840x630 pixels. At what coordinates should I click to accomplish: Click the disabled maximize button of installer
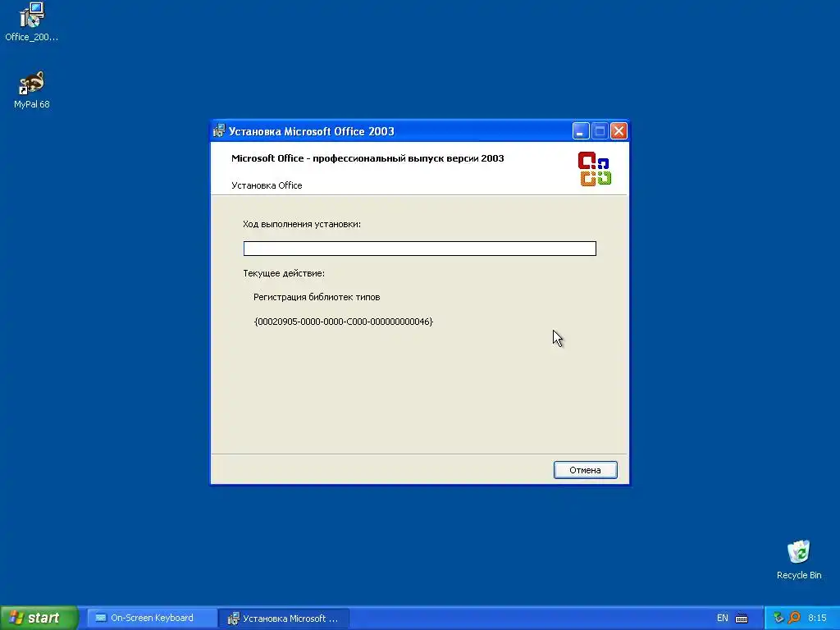click(x=600, y=130)
